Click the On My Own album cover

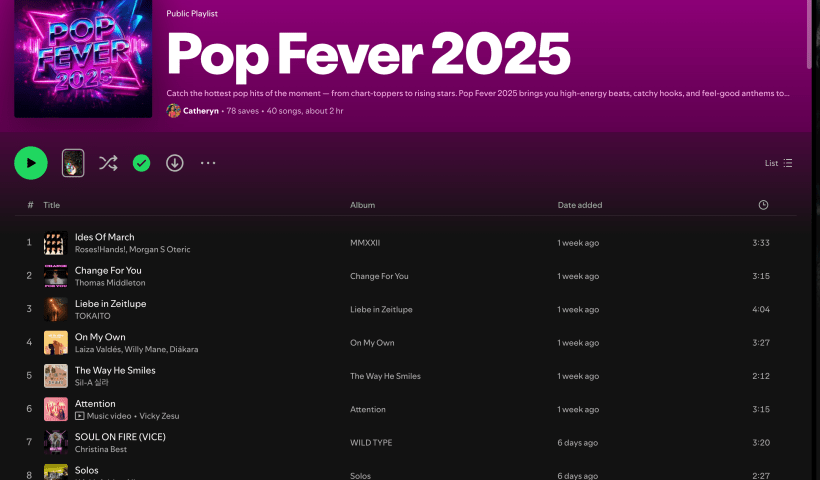(56, 343)
